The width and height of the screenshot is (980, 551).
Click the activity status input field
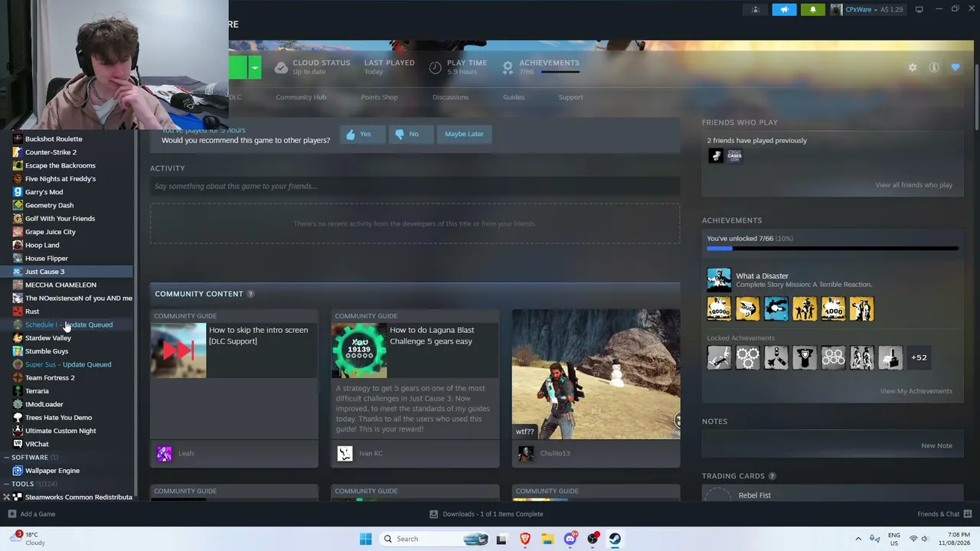pos(415,186)
